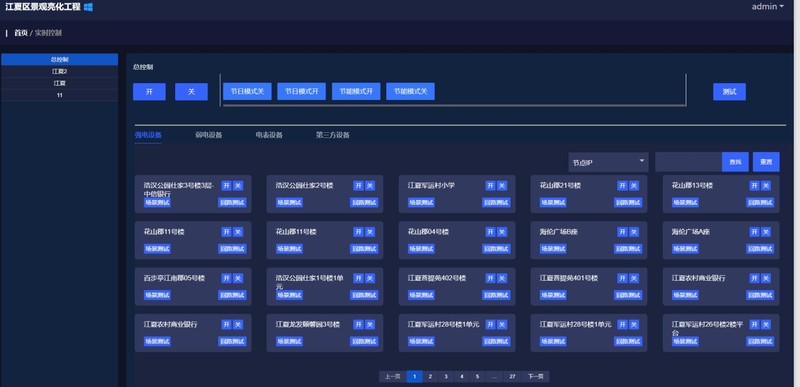Turn on 海伦广场B座 with its 开 button
The image size is (800, 387).
pyautogui.click(x=622, y=232)
